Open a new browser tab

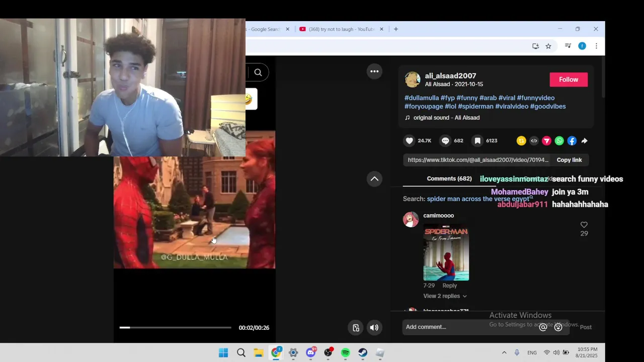click(x=396, y=29)
